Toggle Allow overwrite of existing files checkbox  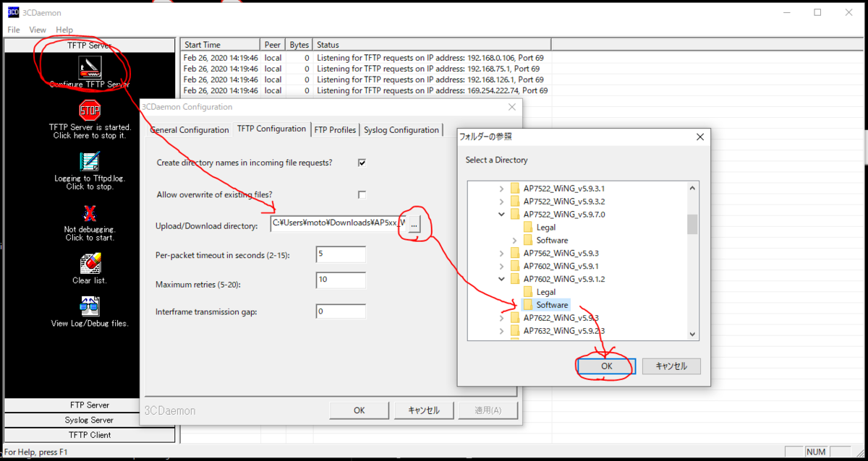(362, 194)
